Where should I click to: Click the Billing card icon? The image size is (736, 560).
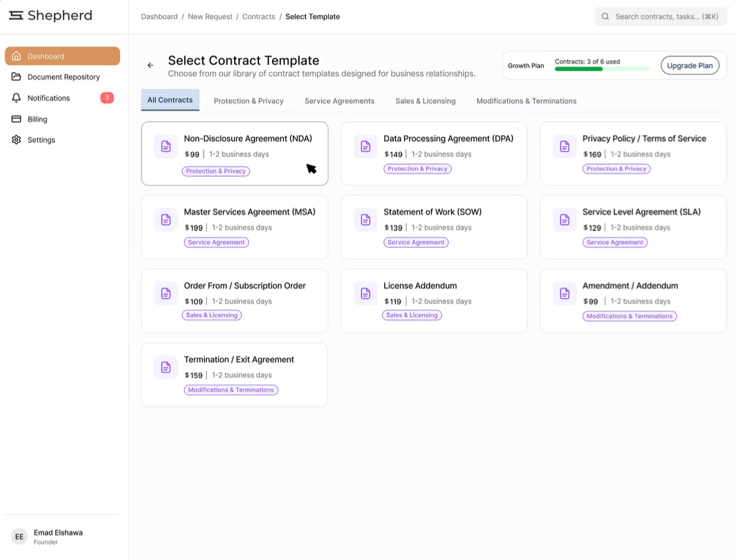(16, 119)
